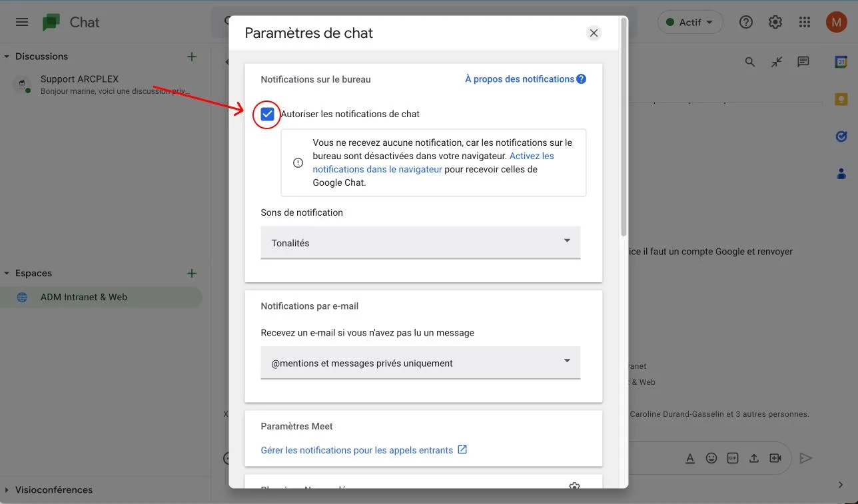Show the side panel with the bottom chevron

pos(841,485)
